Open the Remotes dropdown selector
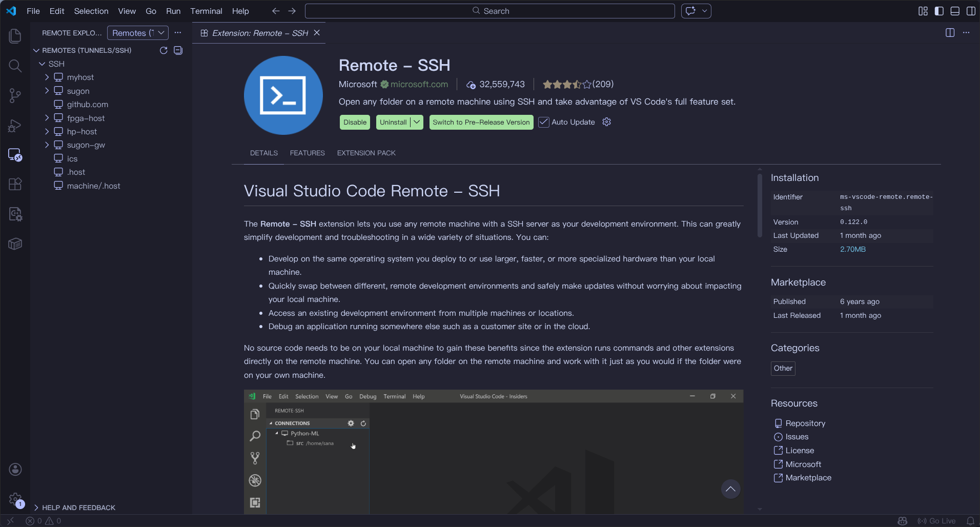 pos(137,33)
